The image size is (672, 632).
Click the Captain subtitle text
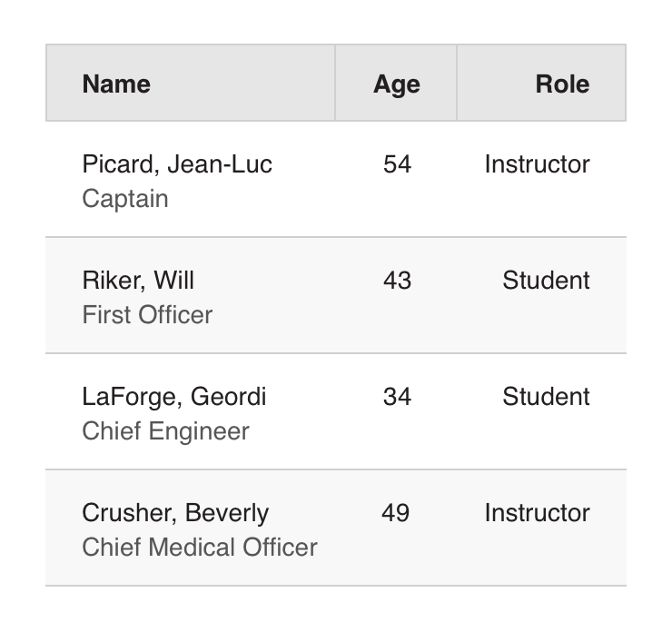click(125, 199)
